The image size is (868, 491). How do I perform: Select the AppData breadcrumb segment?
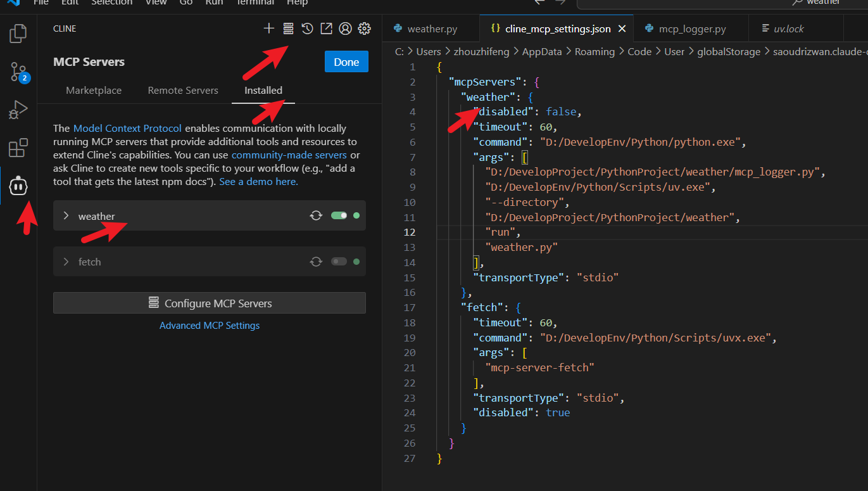542,52
